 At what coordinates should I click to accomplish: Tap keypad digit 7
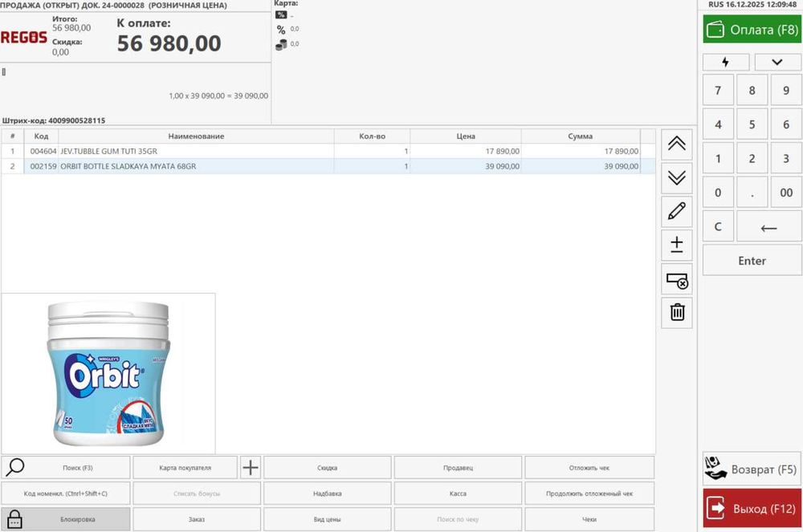(718, 90)
